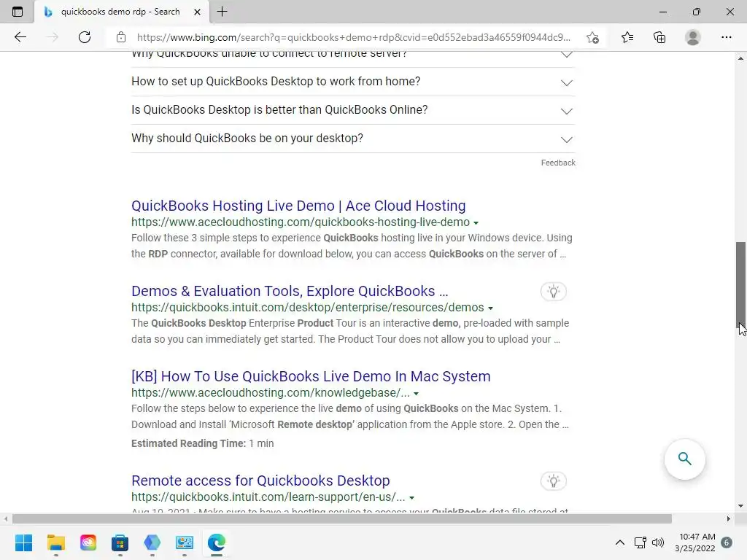Open dropdown arrow beside enterprise/resources/demos URL
This screenshot has width=747, height=560.
pyautogui.click(x=490, y=308)
